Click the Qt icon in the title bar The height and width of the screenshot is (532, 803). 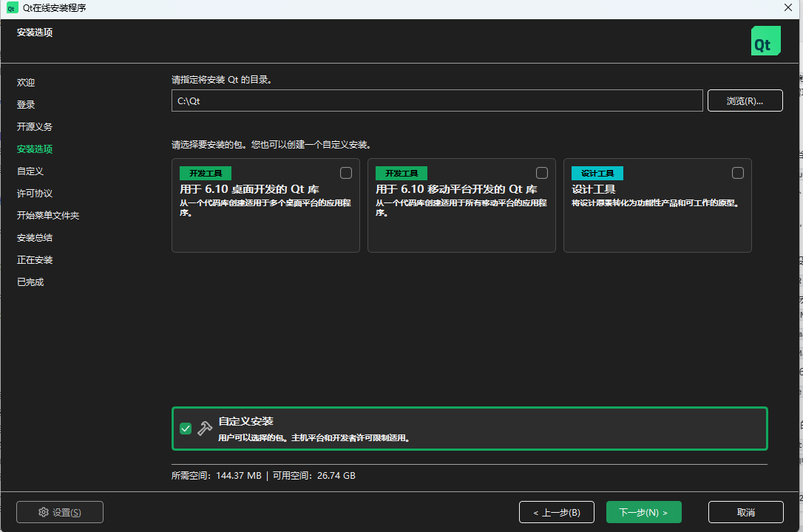[11, 8]
